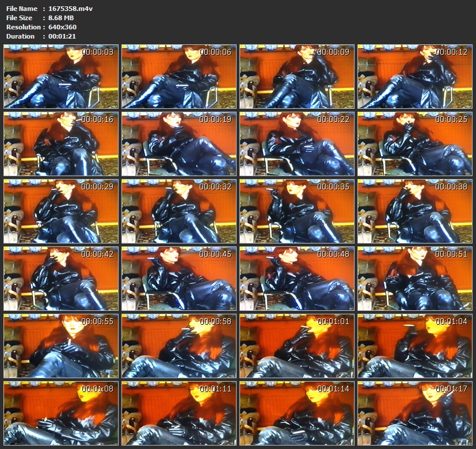Screen dimensions: 476x449
Task: Select the frame marked 00:00:35
Action: [297, 211]
